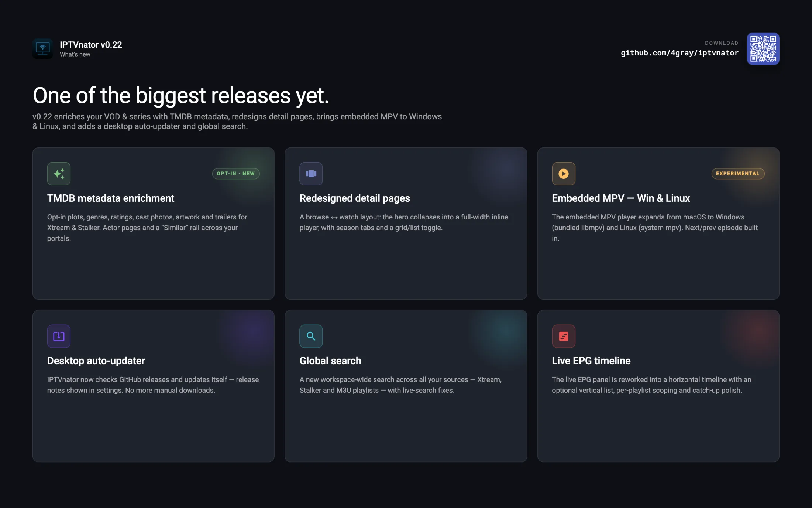Image resolution: width=812 pixels, height=508 pixels.
Task: Click the TMDB sparkle icon
Action: (x=59, y=174)
